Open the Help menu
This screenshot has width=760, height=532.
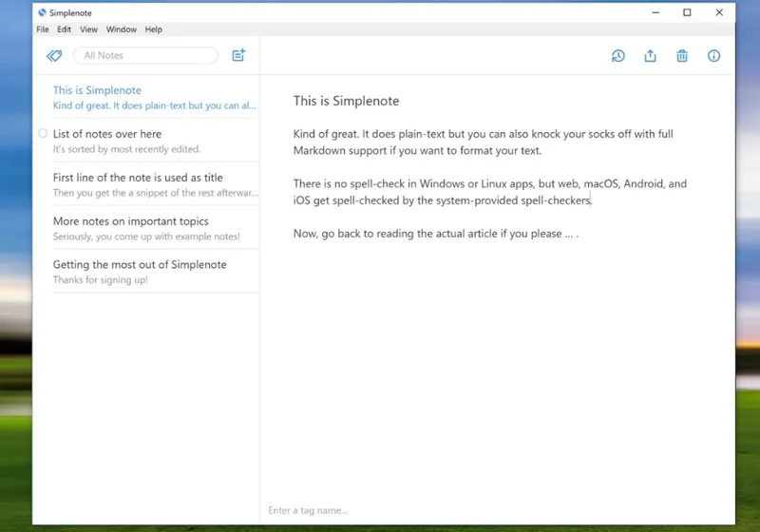[154, 29]
